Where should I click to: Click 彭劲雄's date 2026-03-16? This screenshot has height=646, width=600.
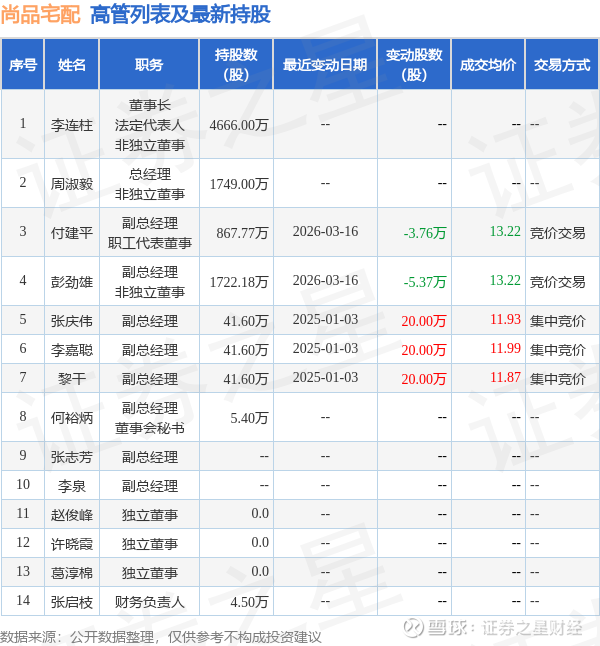(325, 280)
